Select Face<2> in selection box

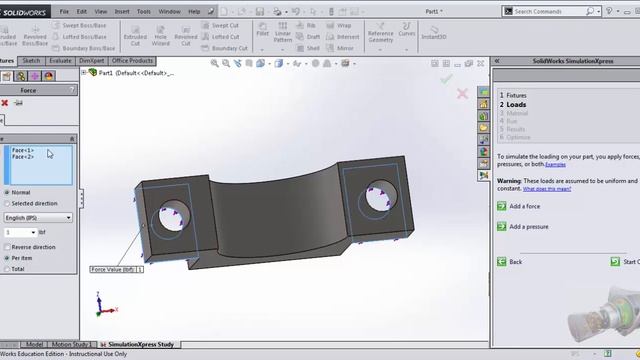click(x=23, y=157)
